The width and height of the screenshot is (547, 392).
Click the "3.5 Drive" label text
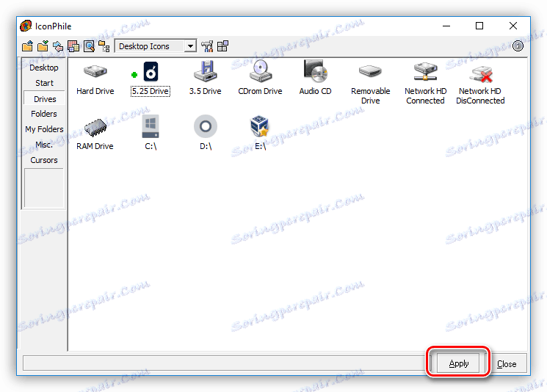click(206, 91)
